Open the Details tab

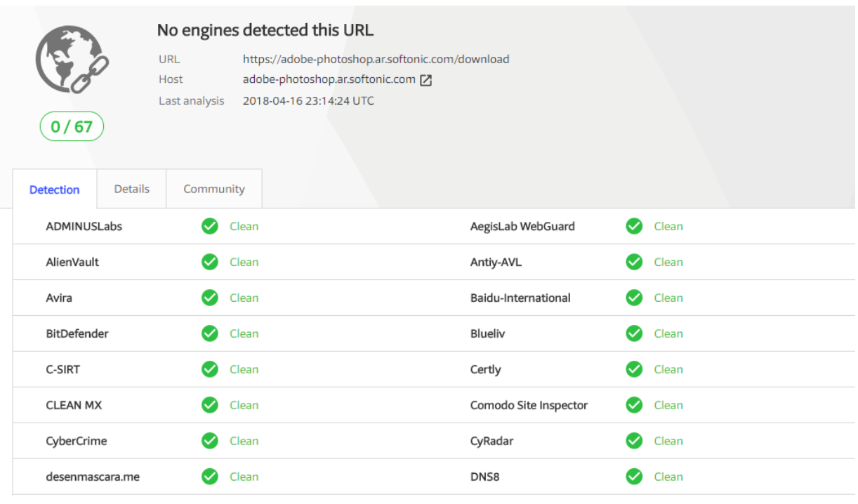132,189
